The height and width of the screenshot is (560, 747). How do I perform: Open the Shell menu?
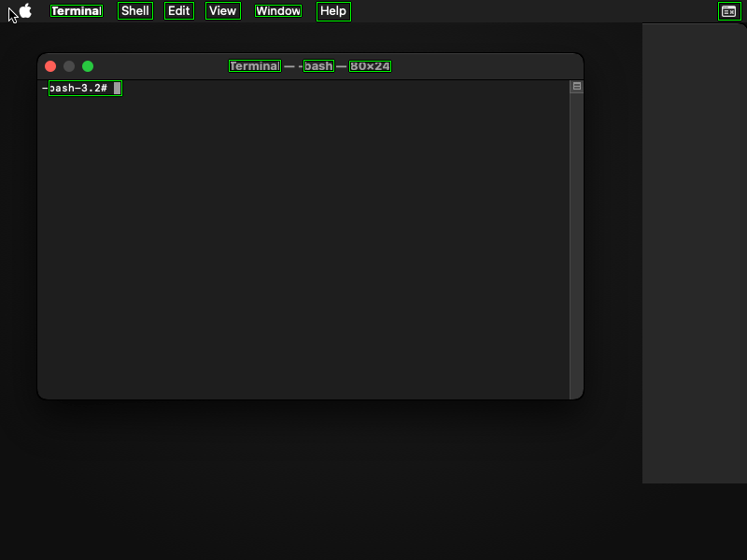[x=135, y=11]
